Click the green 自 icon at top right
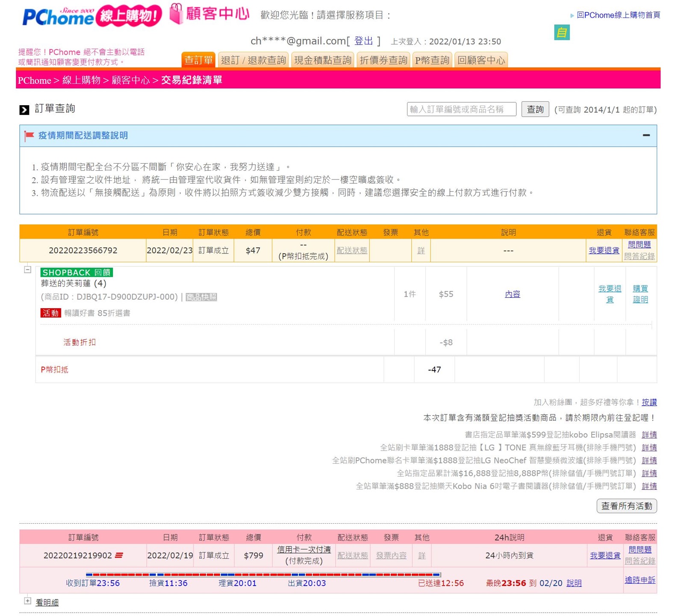 click(561, 32)
